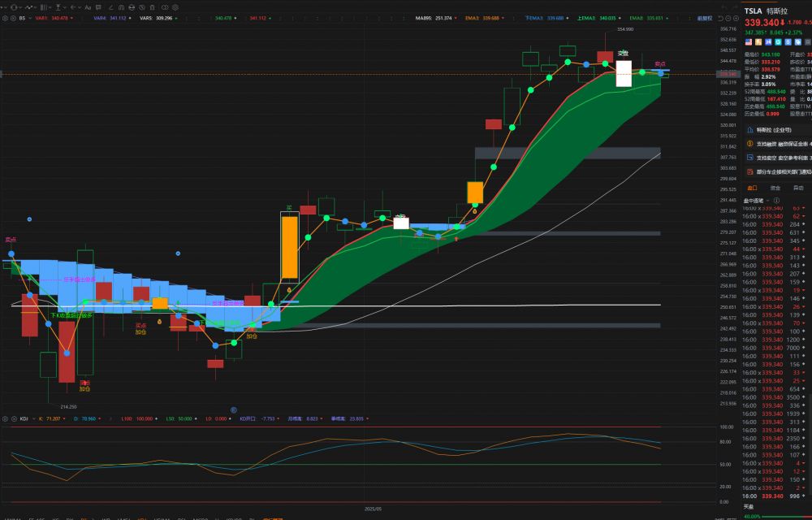The height and width of the screenshot is (520, 812).
Task: Open the KDJ indicator settings gear
Action: pyautogui.click(x=5, y=418)
